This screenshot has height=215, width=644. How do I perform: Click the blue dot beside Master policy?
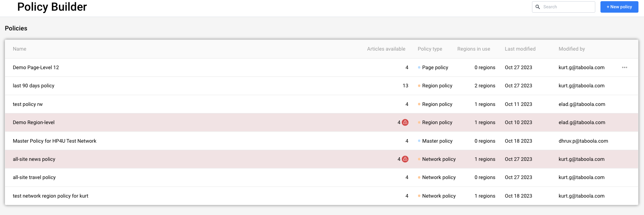pyautogui.click(x=419, y=141)
